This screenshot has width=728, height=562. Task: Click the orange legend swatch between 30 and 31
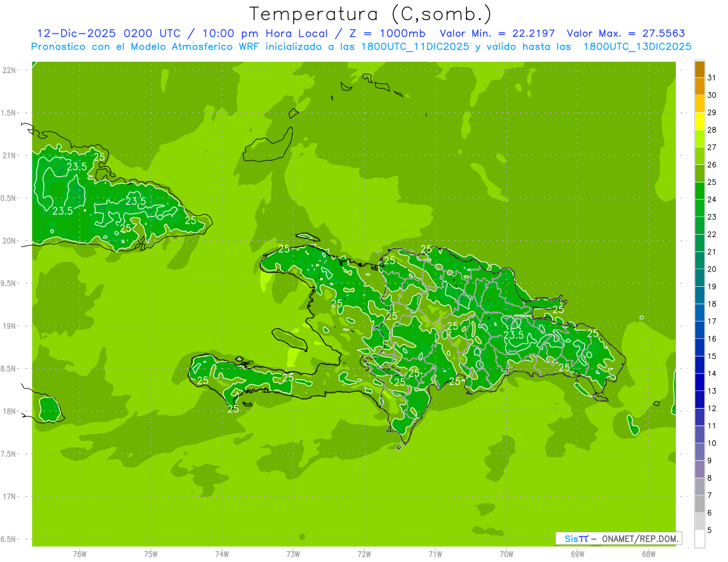coord(699,86)
